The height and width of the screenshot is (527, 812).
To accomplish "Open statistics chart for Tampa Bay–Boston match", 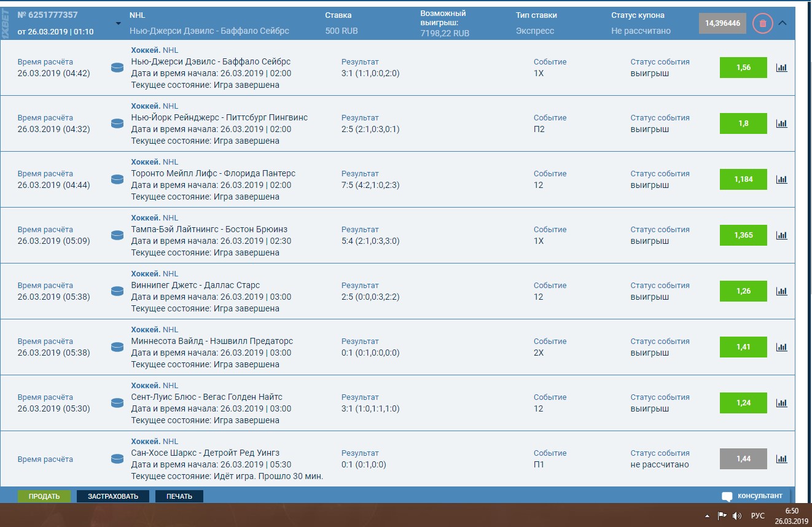I will click(781, 235).
